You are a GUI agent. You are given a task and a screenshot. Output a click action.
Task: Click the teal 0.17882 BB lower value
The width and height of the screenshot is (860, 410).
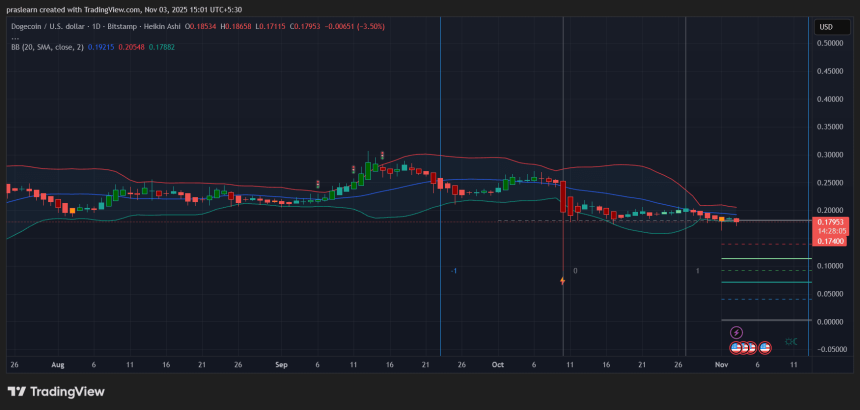pyautogui.click(x=161, y=46)
